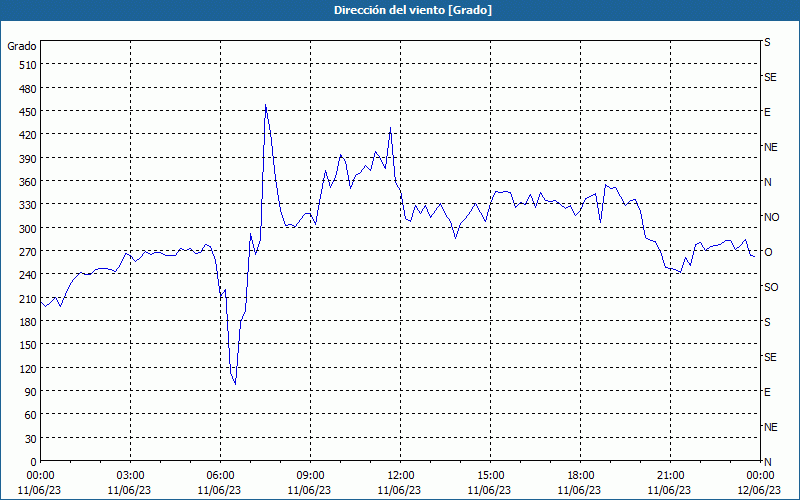Select the 15:00 time label
The image size is (800, 500).
pos(490,476)
